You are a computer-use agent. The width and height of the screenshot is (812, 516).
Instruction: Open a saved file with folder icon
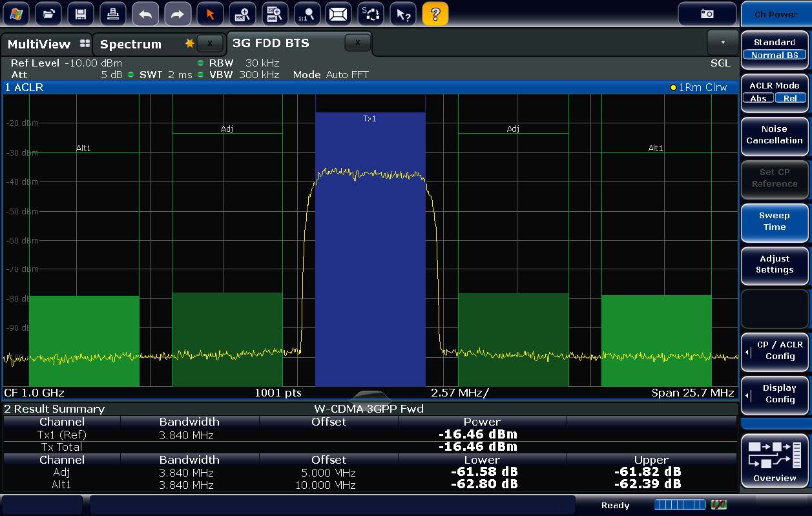48,14
